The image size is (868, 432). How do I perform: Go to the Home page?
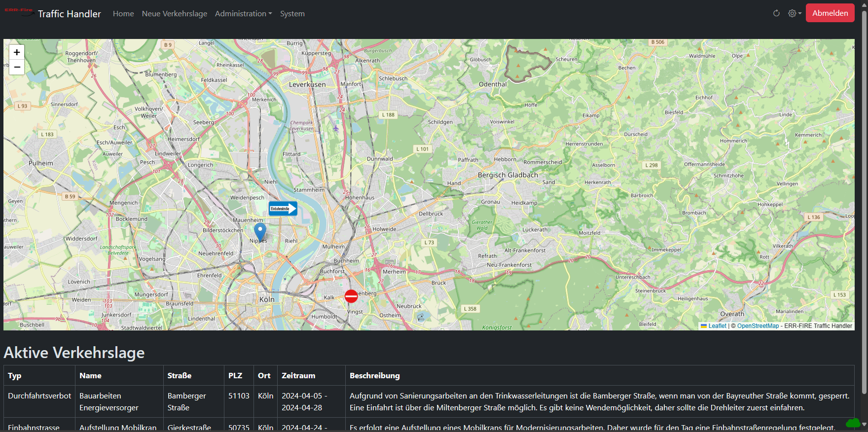123,14
